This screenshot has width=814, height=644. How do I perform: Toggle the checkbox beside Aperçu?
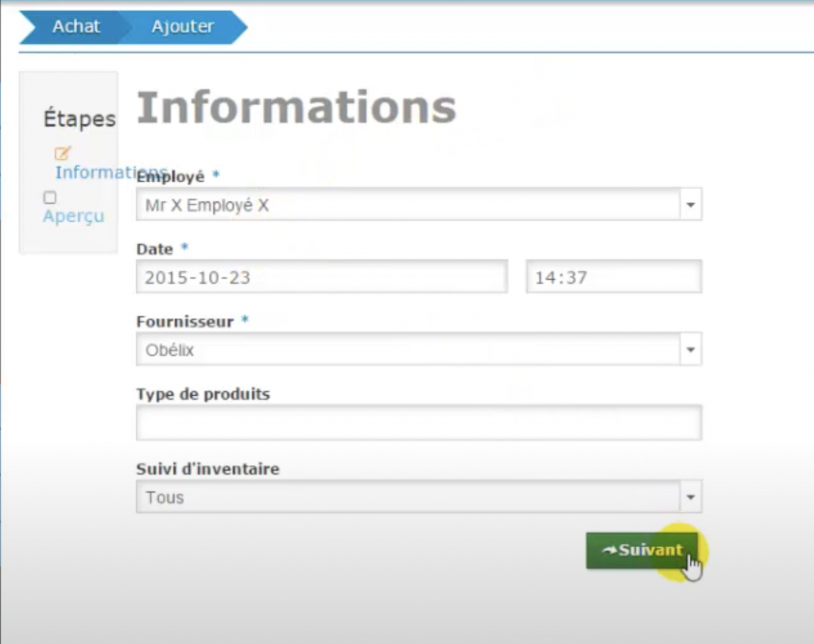(50, 198)
